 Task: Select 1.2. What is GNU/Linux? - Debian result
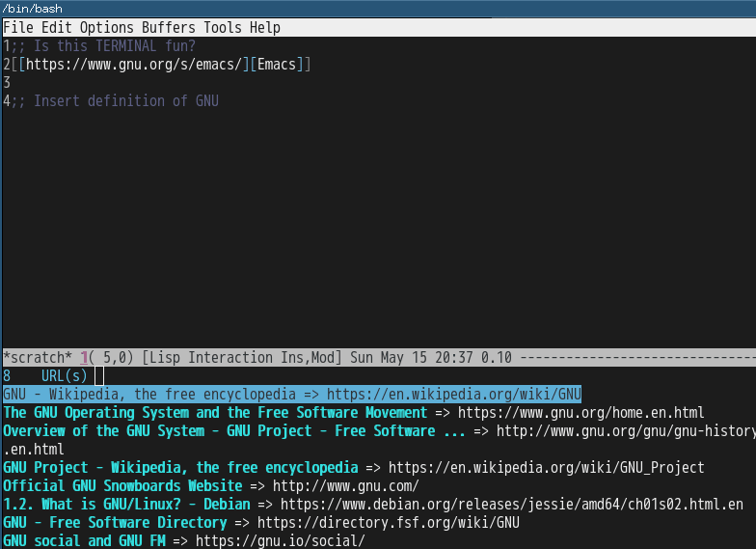pos(372,504)
